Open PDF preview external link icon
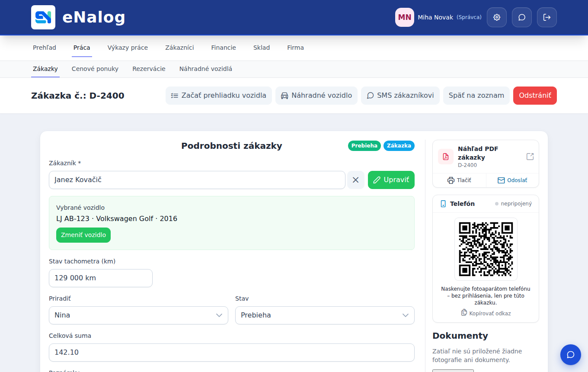Screen dimensions: 588x372 [x=530, y=157]
